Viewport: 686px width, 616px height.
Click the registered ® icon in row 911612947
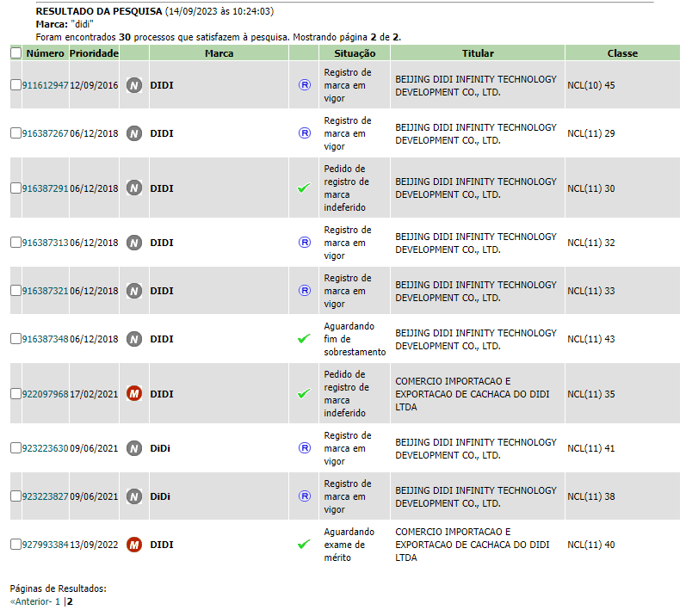point(305,85)
